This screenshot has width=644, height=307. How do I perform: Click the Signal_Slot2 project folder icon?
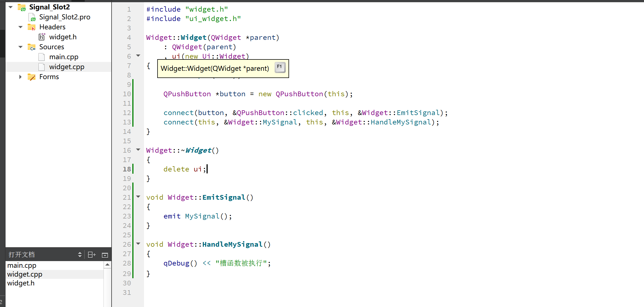coord(22,7)
